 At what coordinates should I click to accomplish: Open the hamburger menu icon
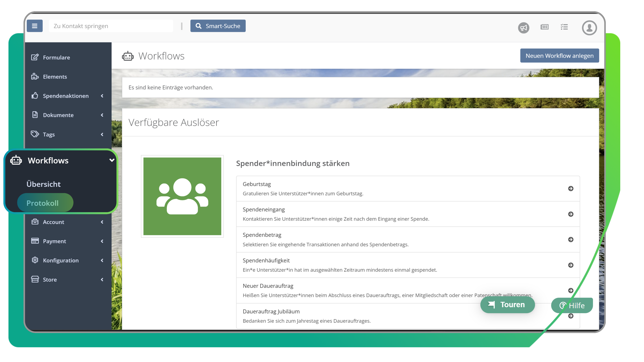[35, 26]
